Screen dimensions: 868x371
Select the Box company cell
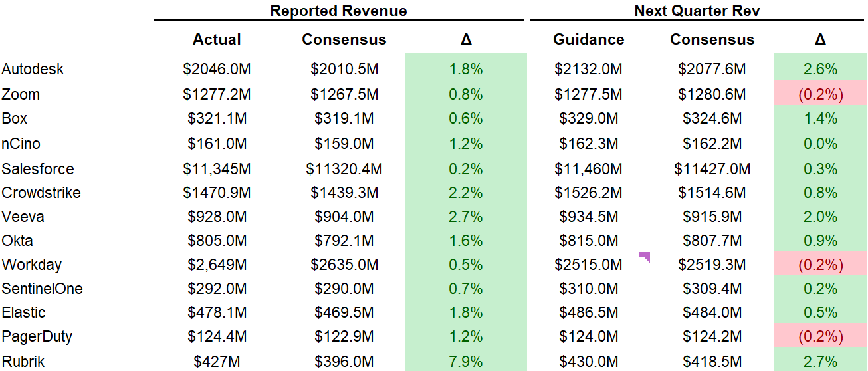(x=15, y=118)
